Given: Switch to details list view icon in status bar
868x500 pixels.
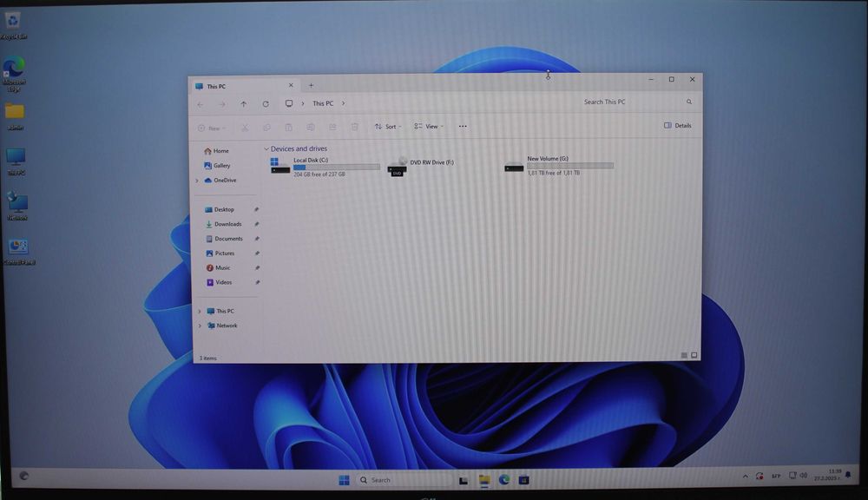Looking at the screenshot, I should click(x=684, y=356).
